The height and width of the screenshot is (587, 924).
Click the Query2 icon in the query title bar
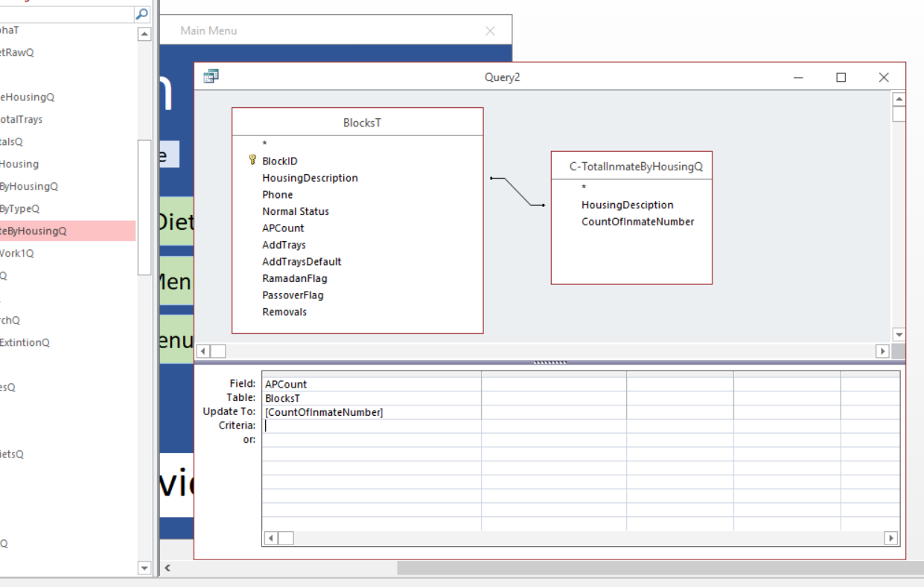tap(210, 77)
